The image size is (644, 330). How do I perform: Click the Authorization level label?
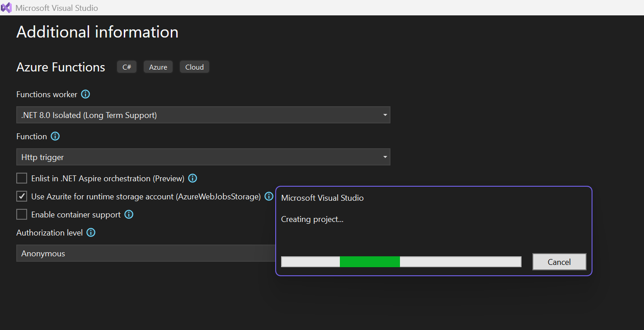50,232
